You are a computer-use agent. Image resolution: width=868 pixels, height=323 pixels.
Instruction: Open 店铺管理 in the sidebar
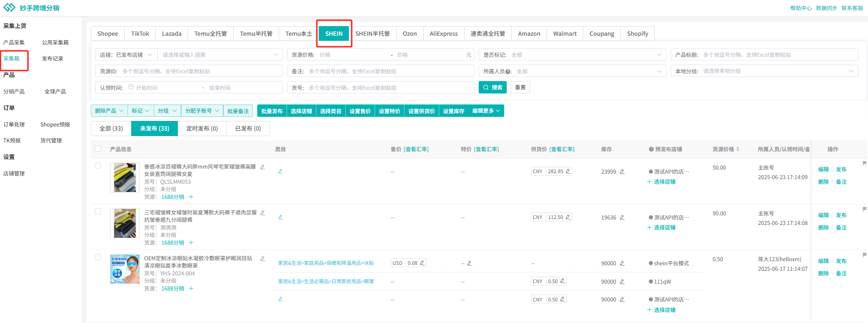pos(14,174)
